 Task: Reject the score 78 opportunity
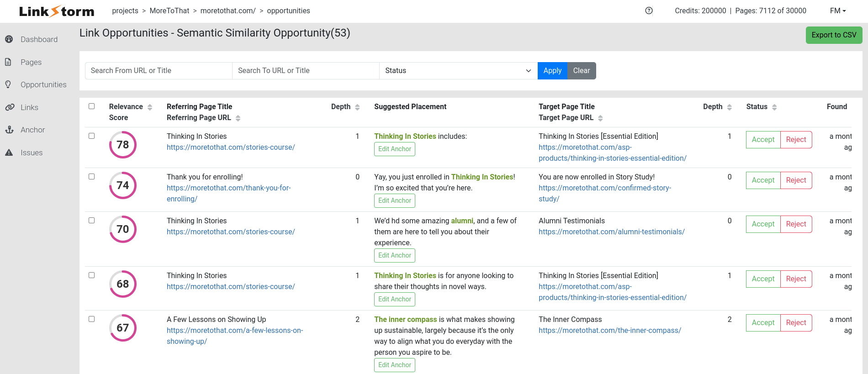tap(796, 140)
